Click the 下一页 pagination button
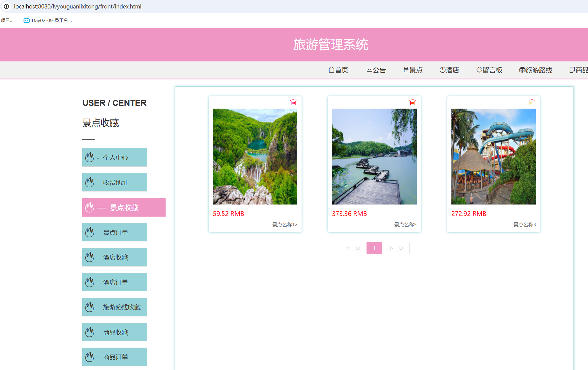The height and width of the screenshot is (370, 588). click(396, 248)
